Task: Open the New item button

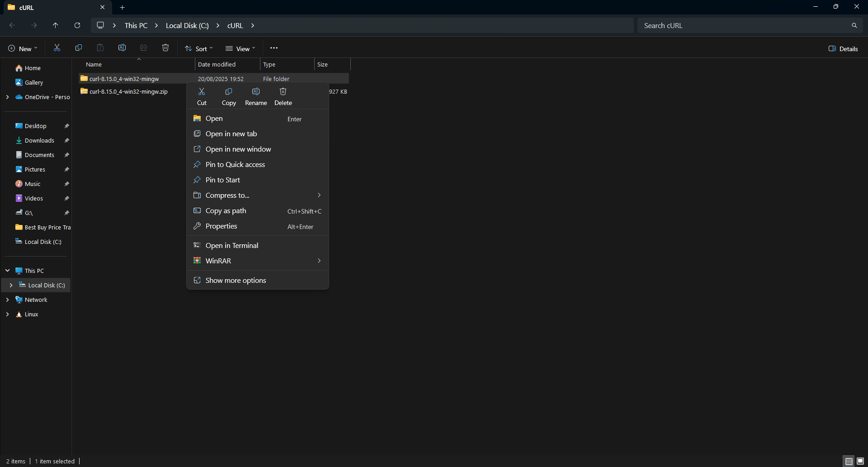Action: [23, 48]
